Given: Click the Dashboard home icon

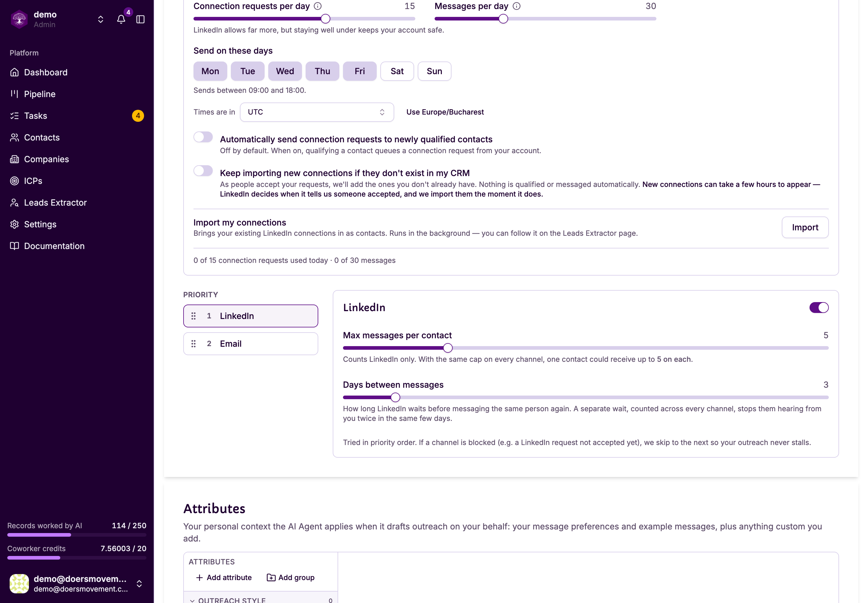Looking at the screenshot, I should [x=14, y=72].
